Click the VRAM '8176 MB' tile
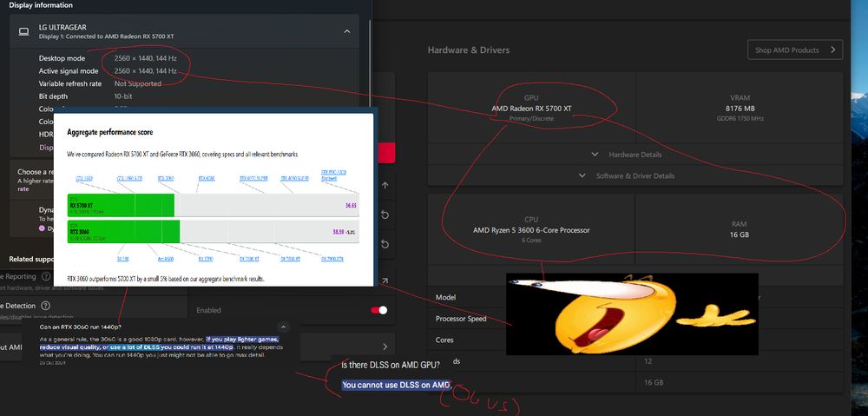Screen dimensions: 868x416 coord(740,108)
